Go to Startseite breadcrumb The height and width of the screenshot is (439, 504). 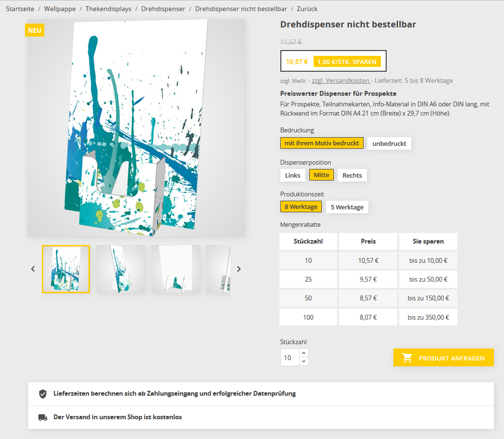[x=20, y=9]
